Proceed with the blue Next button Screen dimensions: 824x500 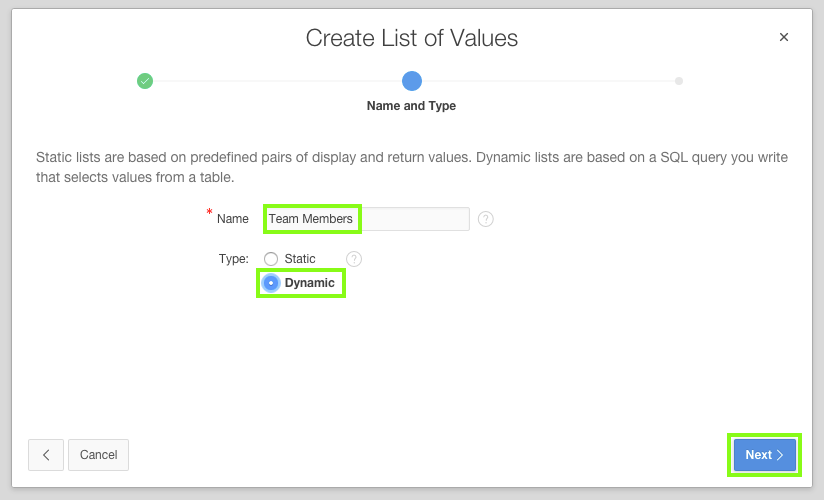pos(765,455)
